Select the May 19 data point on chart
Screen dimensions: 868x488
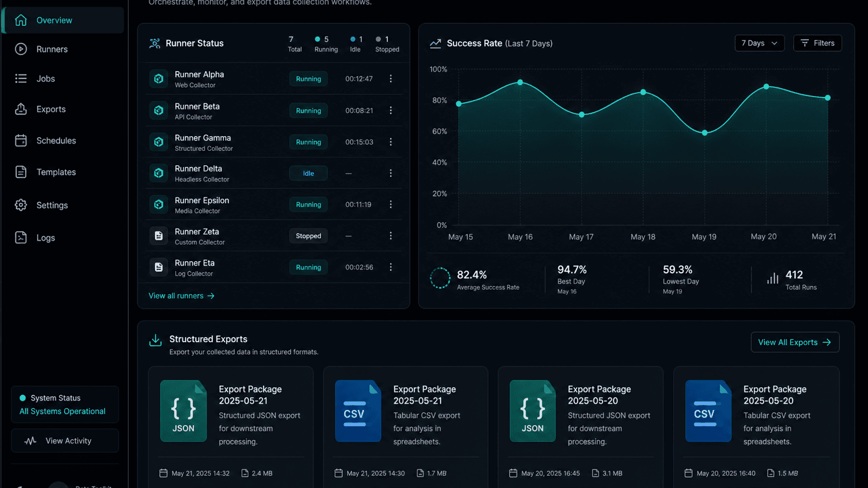(705, 133)
